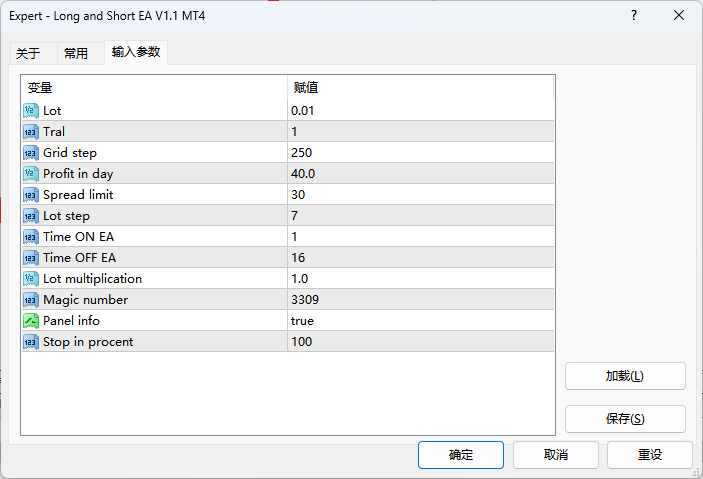The image size is (703, 479).
Task: Select the Grid step value 250
Action: (x=421, y=153)
